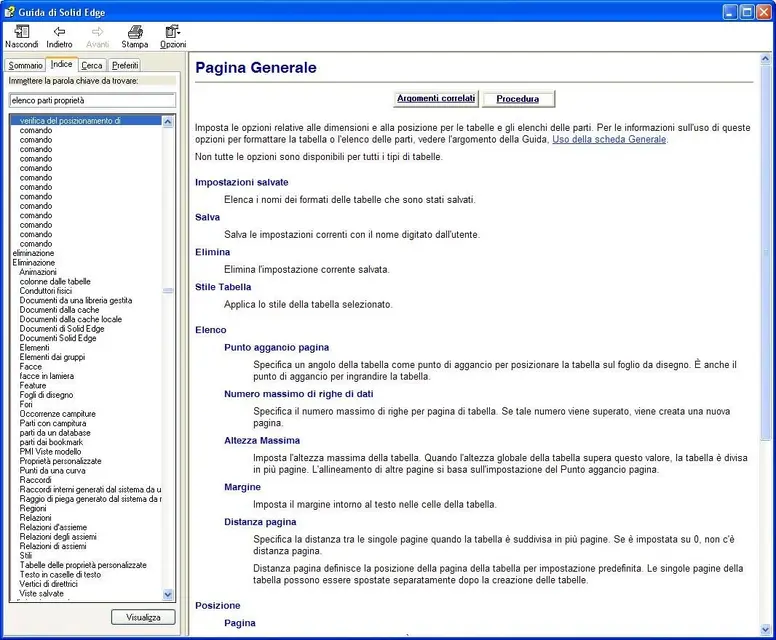Select 'Proprietà personalizzate' entry
This screenshot has width=776, height=640.
click(60, 461)
